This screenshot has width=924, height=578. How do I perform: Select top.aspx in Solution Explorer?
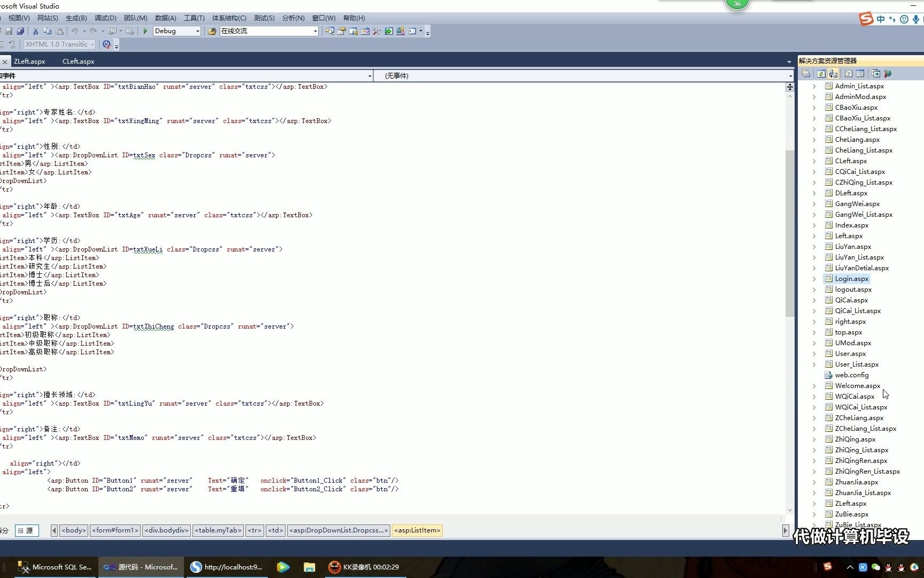[x=849, y=332]
